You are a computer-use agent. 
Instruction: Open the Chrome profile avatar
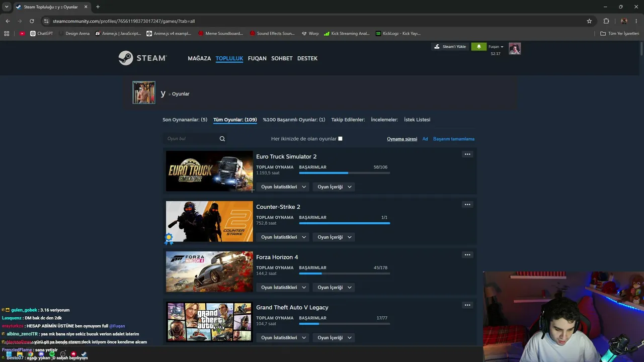click(624, 21)
